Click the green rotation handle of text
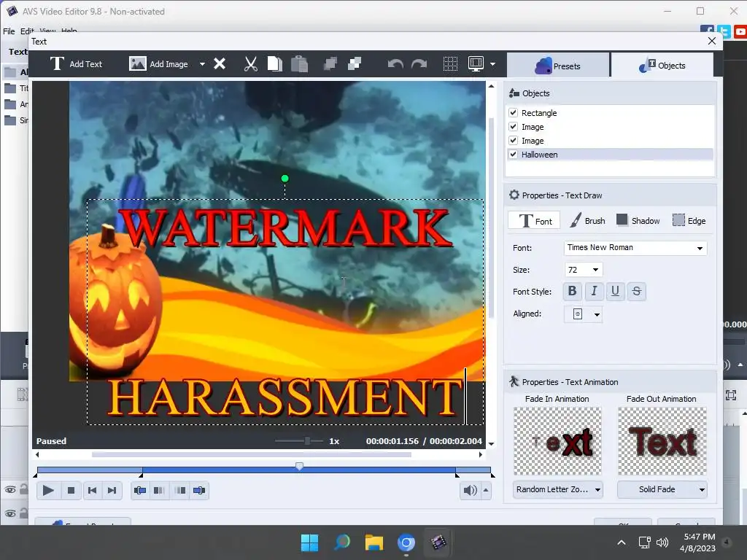This screenshot has width=747, height=560. pyautogui.click(x=285, y=179)
